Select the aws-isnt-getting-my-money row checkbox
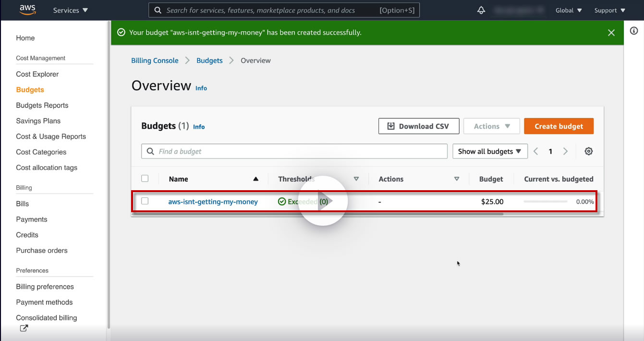This screenshot has width=644, height=341. pos(145,201)
